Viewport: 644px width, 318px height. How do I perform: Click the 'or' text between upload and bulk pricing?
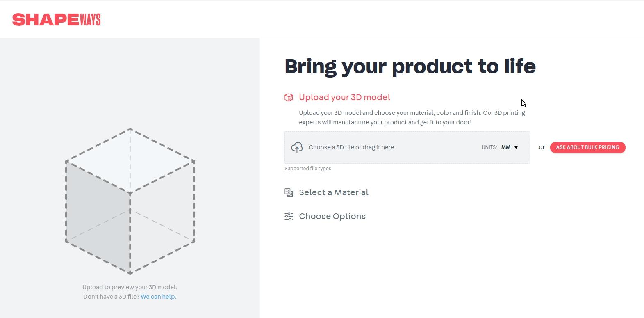[542, 147]
